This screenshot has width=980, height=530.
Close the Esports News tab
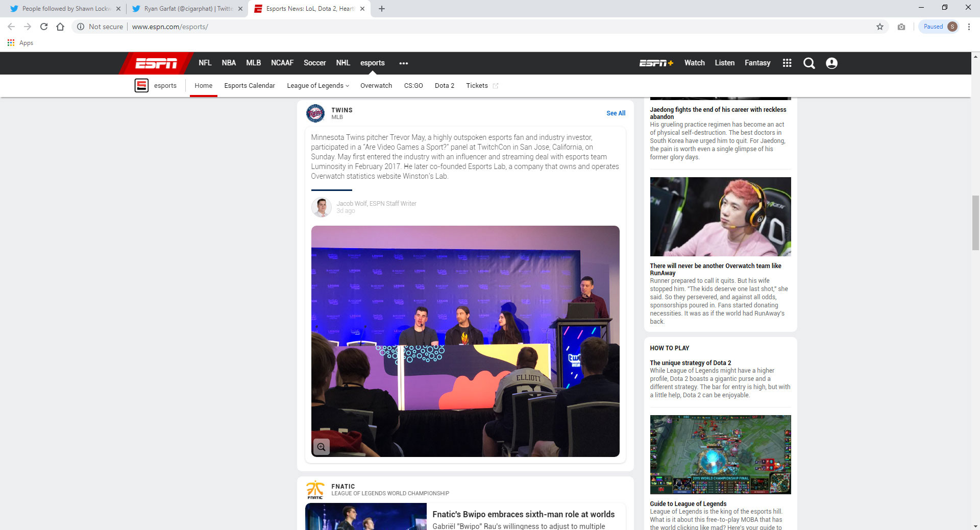point(362,9)
